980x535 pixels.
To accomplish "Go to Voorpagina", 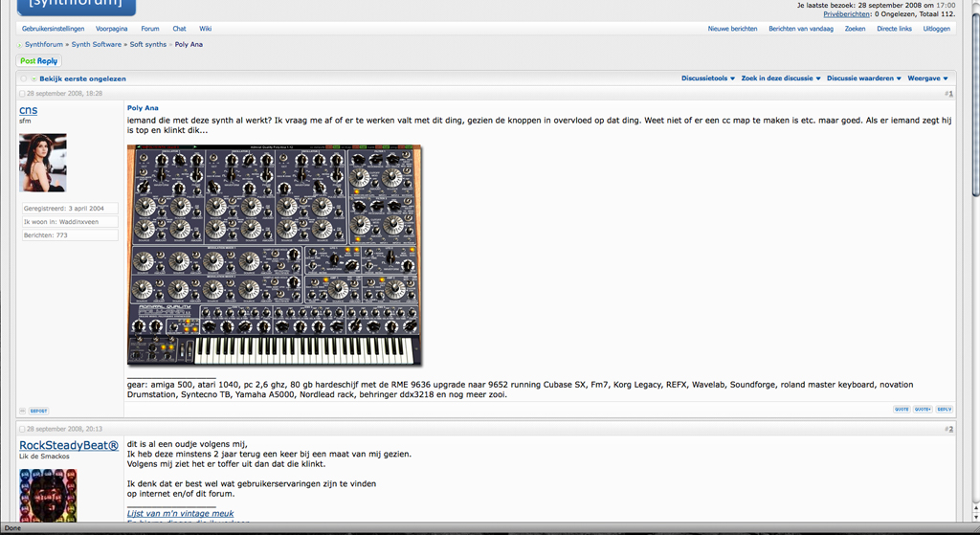I will pos(111,29).
